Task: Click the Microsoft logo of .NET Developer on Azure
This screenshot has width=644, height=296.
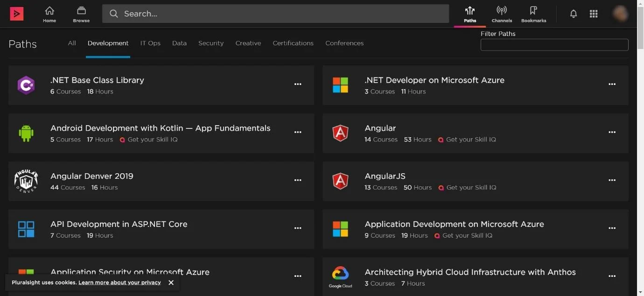Action: click(340, 85)
